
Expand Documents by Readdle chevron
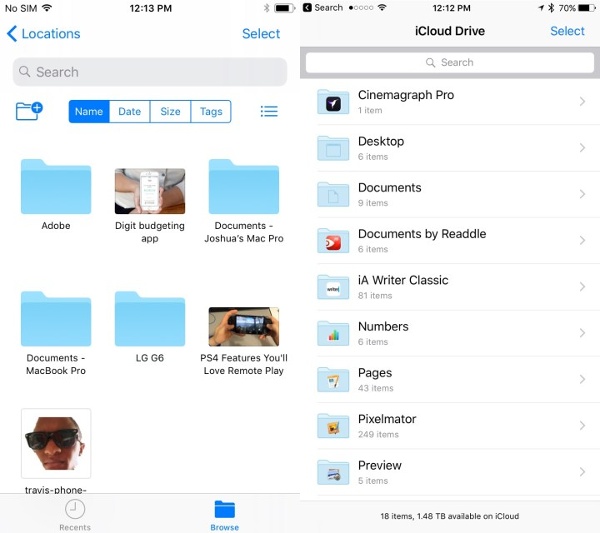click(x=582, y=240)
